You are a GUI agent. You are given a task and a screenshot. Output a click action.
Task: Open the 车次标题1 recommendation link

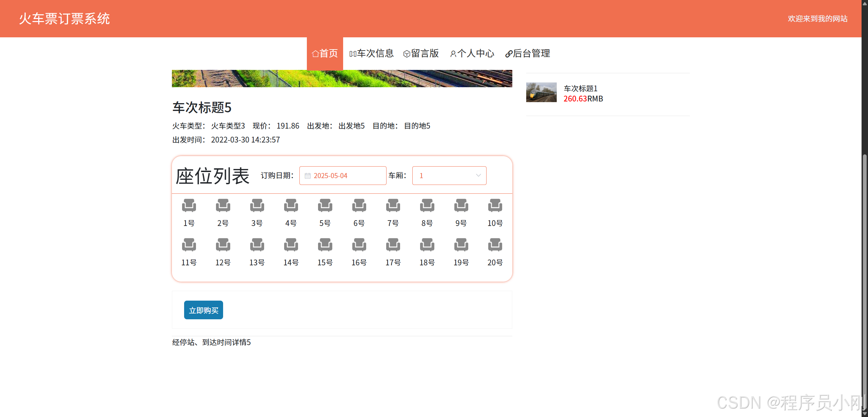[580, 88]
